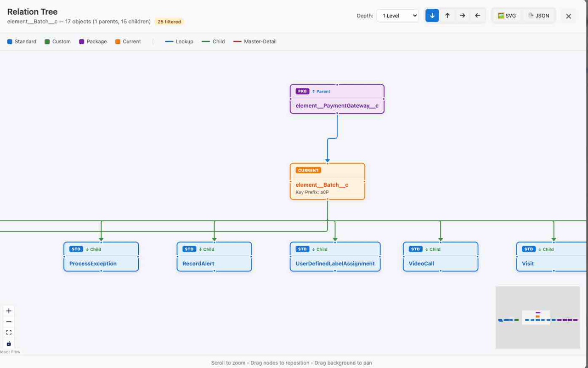The image size is (588, 368).
Task: Export the relation tree as SVG
Action: pos(507,15)
